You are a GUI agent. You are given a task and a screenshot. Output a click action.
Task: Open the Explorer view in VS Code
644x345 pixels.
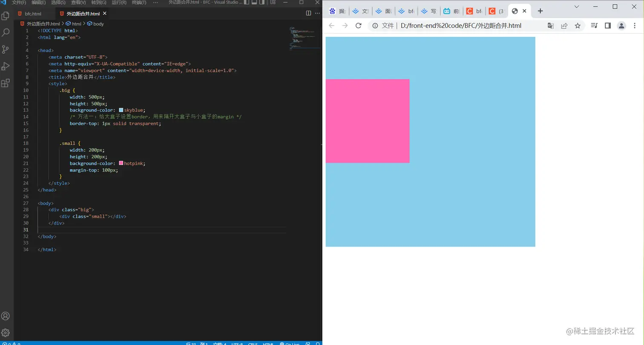(x=6, y=16)
